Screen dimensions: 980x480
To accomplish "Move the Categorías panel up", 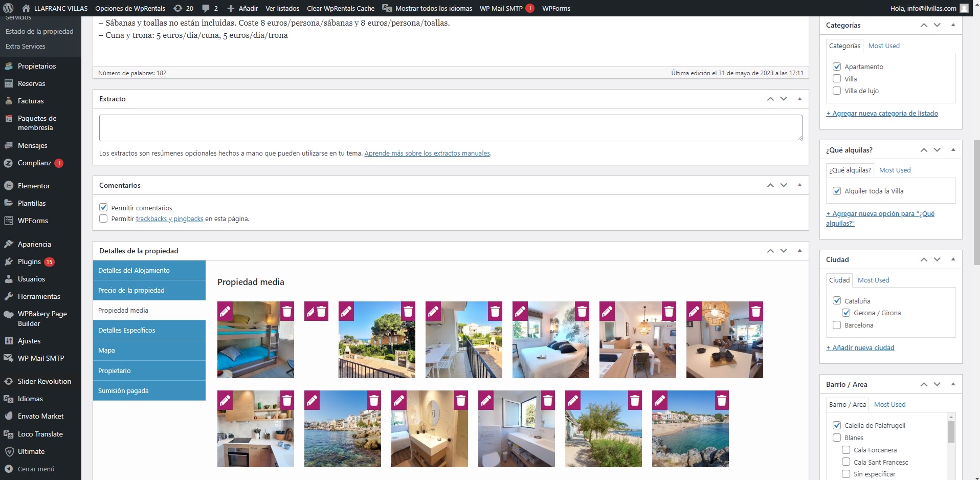I will coord(924,25).
